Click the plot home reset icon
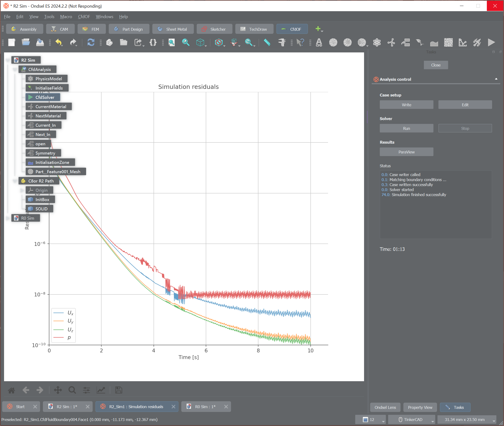Image resolution: width=504 pixels, height=426 pixels. click(x=11, y=390)
